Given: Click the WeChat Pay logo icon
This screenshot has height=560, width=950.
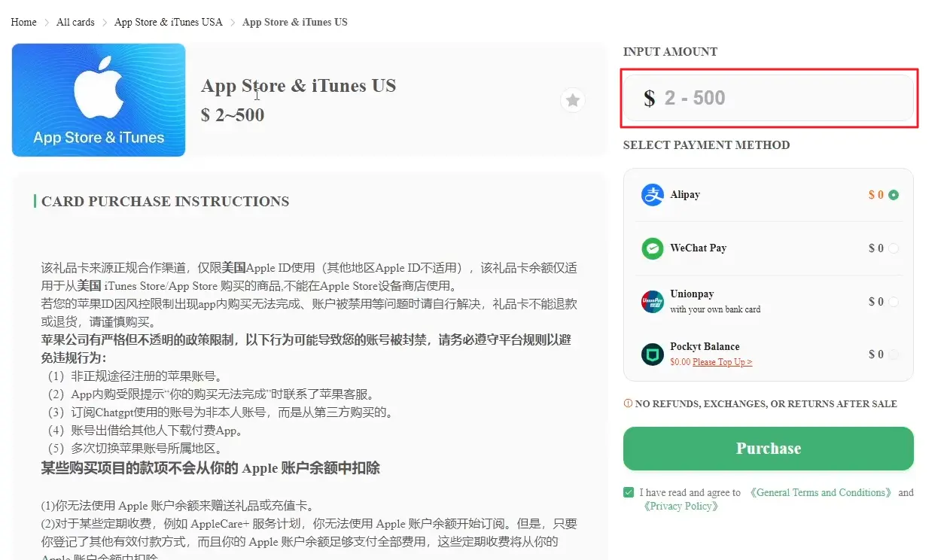Looking at the screenshot, I should tap(653, 248).
